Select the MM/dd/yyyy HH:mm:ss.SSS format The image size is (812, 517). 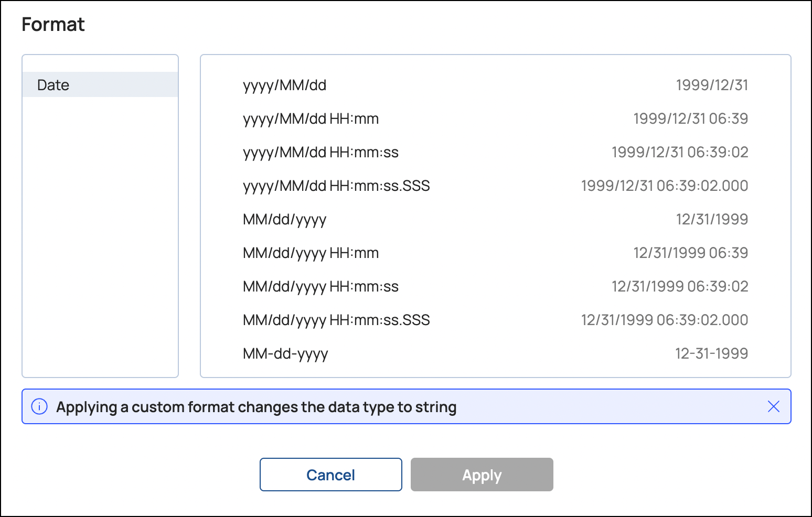click(336, 320)
